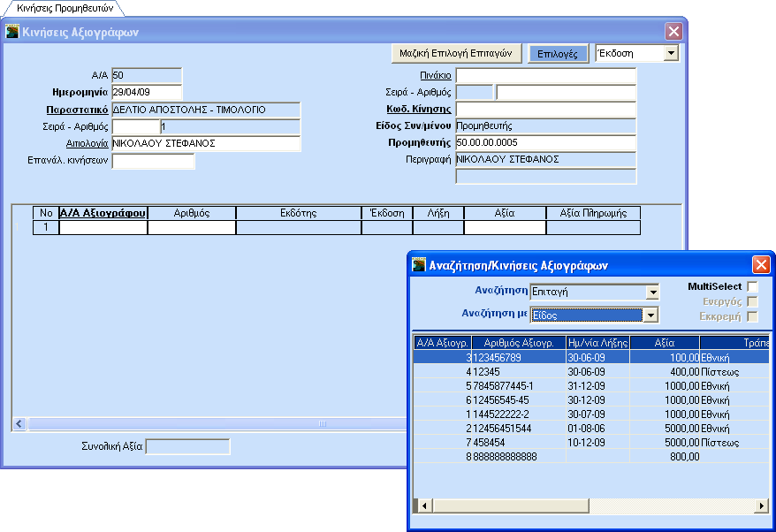The height and width of the screenshot is (532, 776).
Task: Sort by Αριθμός Αξιογρ. column header
Action: coord(519,343)
